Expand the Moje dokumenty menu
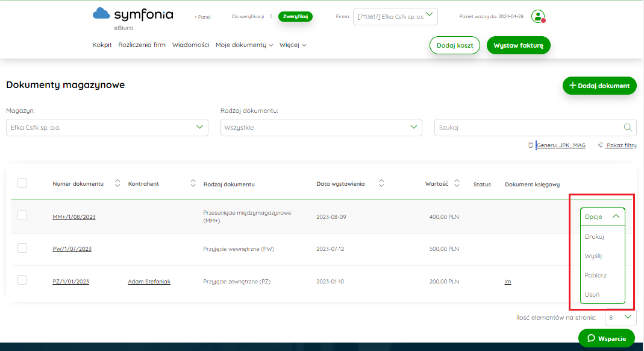This screenshot has width=644, height=351. [245, 45]
